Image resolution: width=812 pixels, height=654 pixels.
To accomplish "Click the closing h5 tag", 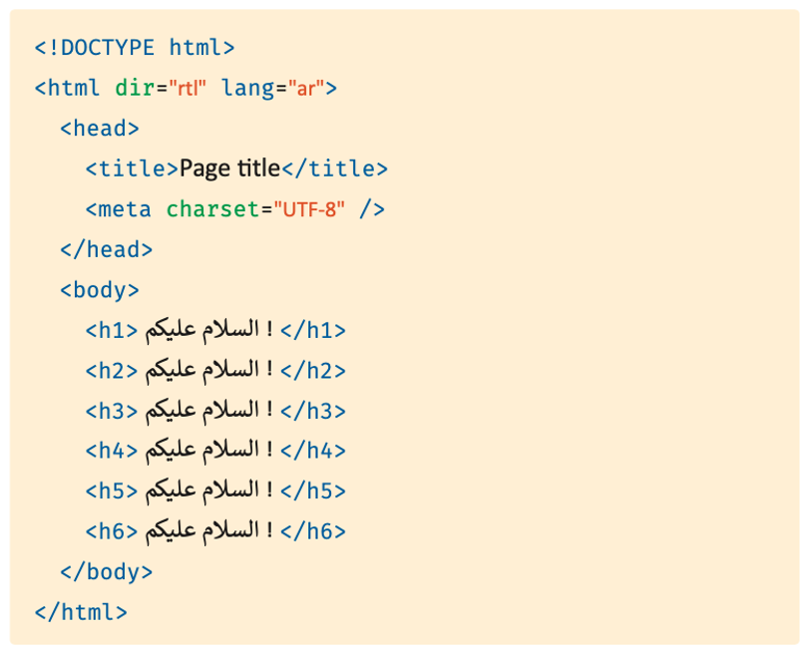I will pyautogui.click(x=313, y=490).
